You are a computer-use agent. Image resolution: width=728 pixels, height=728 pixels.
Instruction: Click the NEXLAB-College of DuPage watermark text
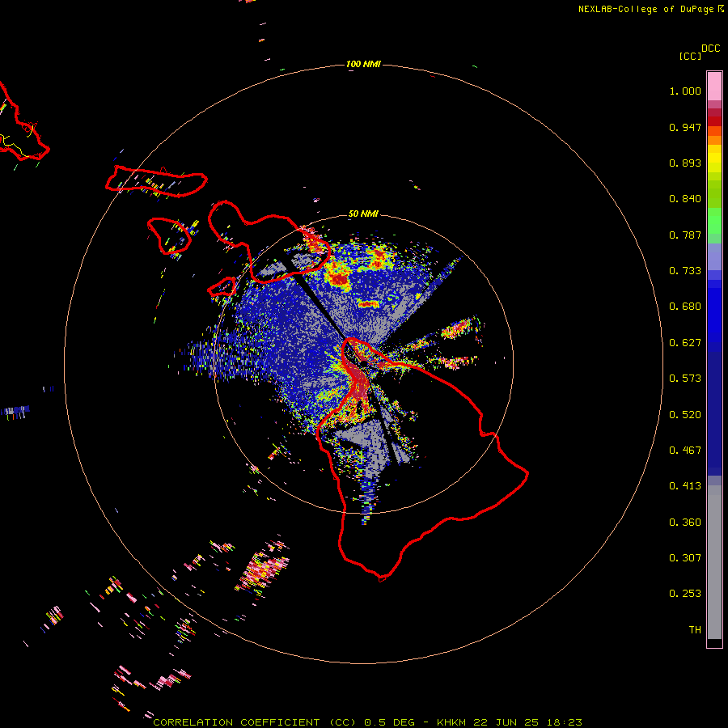coord(650,9)
